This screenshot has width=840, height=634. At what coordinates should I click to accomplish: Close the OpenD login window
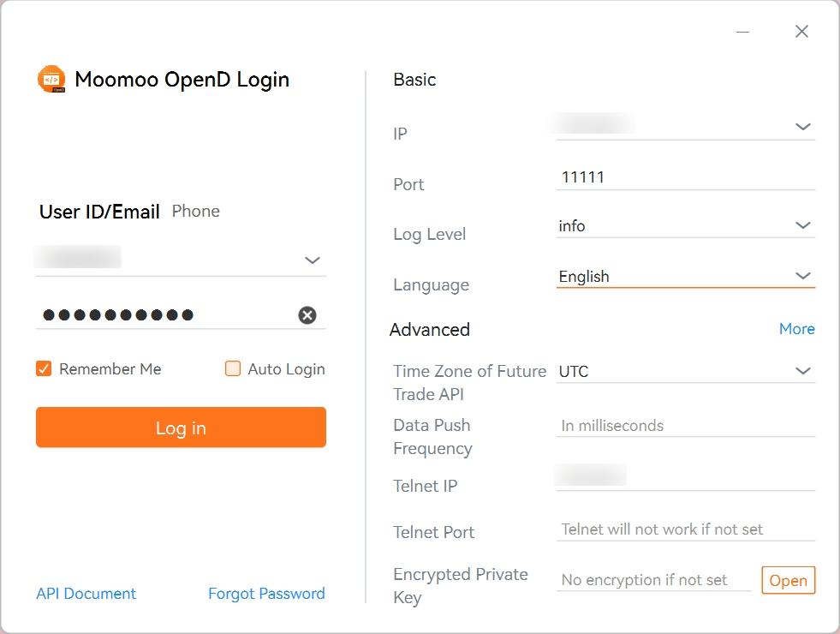801,32
